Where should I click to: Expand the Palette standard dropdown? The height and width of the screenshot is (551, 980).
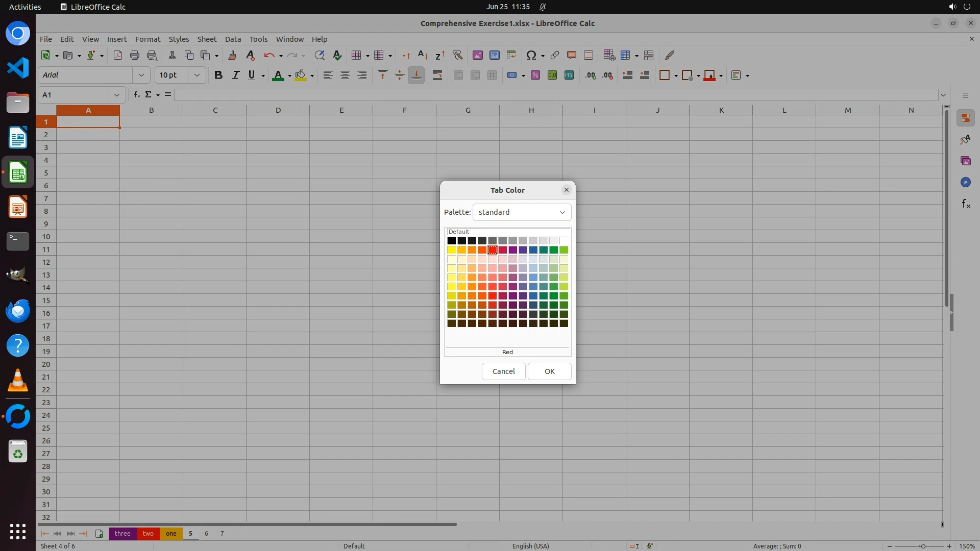522,212
